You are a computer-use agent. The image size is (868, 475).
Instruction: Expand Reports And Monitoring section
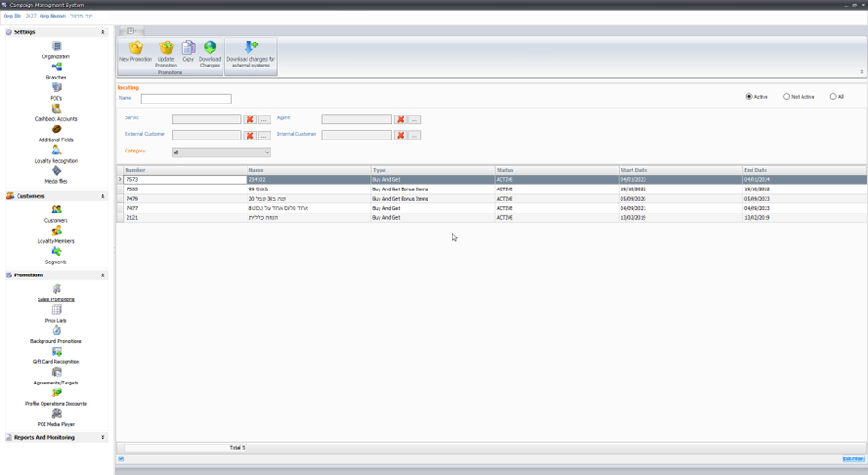click(102, 438)
